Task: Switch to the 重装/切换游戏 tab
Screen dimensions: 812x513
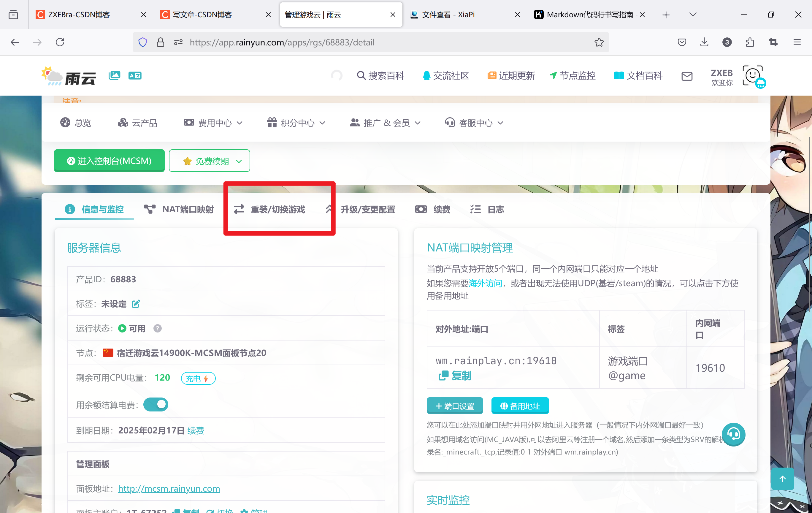Action: point(269,210)
